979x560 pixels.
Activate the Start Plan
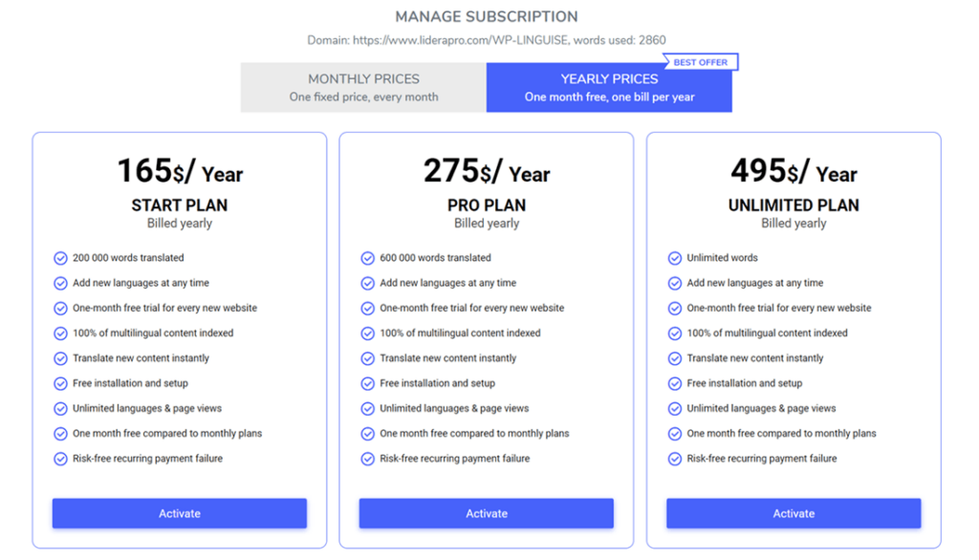point(179,513)
